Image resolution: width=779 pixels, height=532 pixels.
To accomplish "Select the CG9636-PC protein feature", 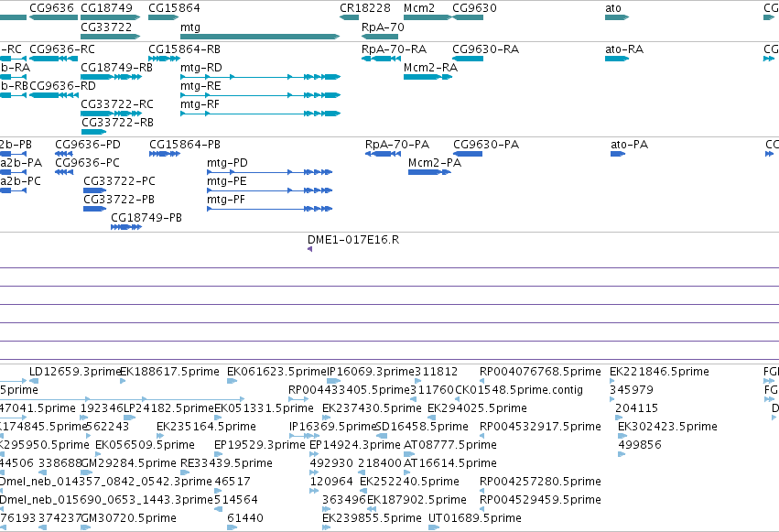I will point(64,172).
